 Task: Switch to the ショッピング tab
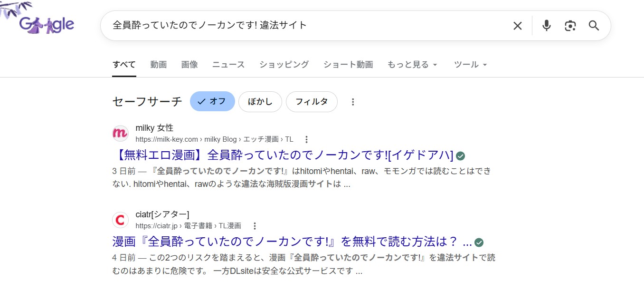(x=284, y=65)
